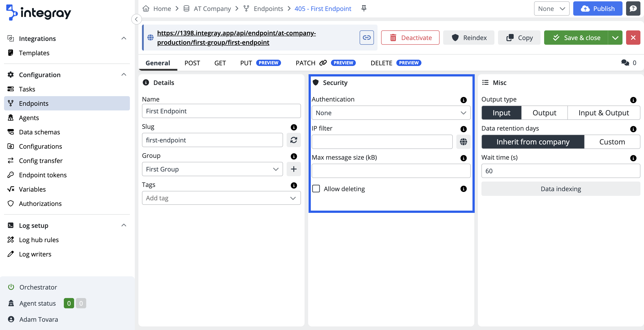This screenshot has height=330, width=644.
Task: Switch to the POST tab
Action: [x=192, y=63]
